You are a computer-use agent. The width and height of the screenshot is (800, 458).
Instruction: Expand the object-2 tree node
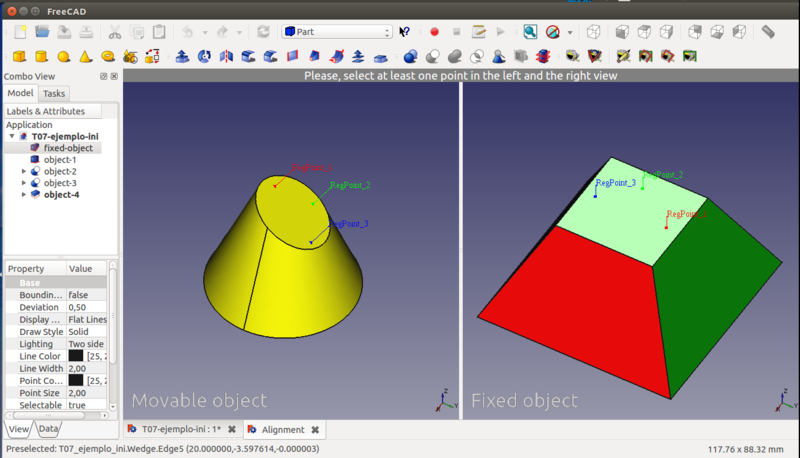coord(24,171)
